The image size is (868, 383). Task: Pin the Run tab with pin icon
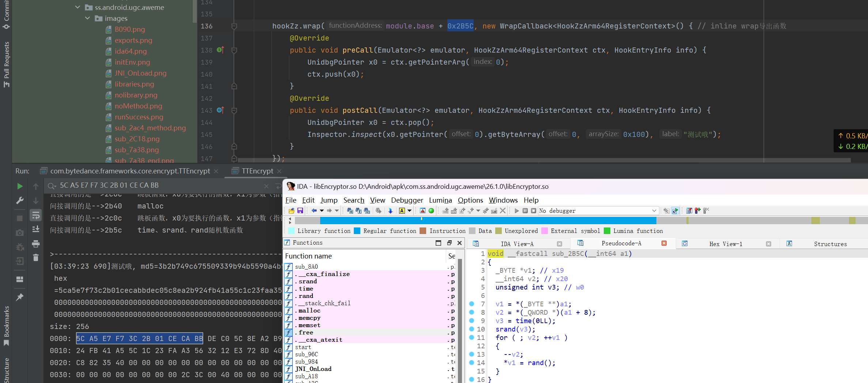click(20, 297)
